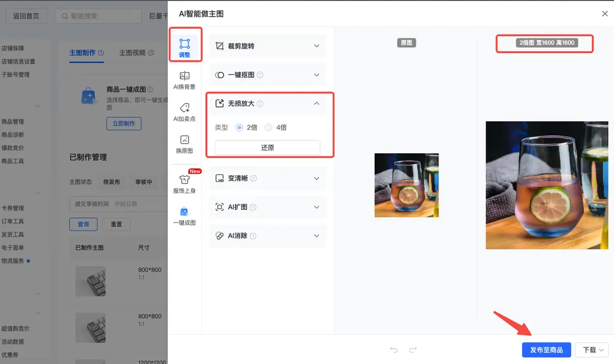Filter by 待发布 status tab

[x=112, y=182]
